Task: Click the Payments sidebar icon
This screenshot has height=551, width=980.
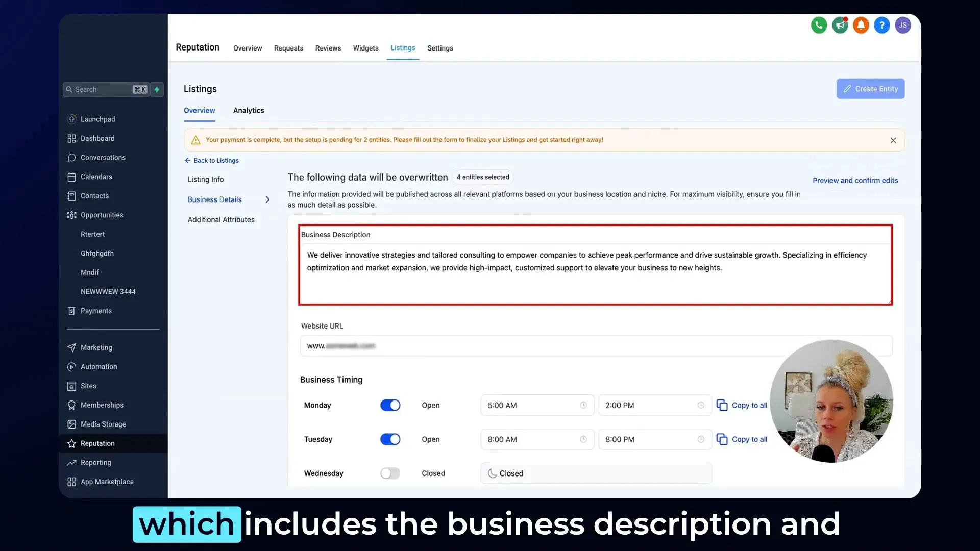Action: (72, 311)
